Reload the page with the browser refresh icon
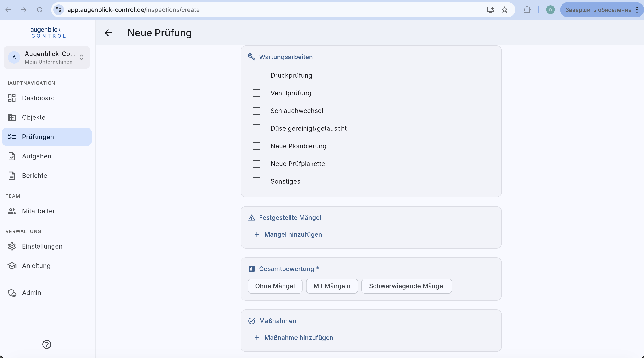 point(40,10)
